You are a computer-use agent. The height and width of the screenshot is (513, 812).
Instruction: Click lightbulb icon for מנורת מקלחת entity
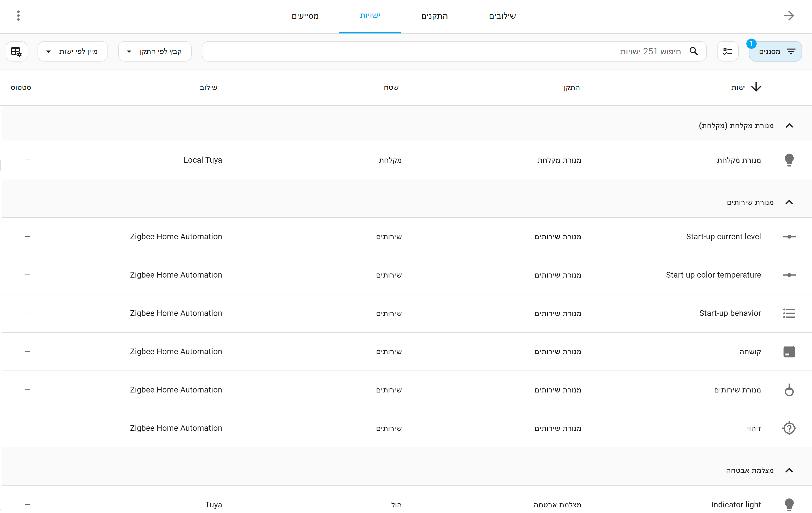click(789, 160)
